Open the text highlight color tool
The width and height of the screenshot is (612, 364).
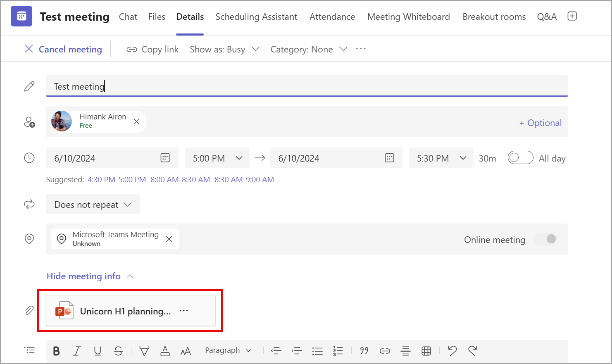point(144,351)
